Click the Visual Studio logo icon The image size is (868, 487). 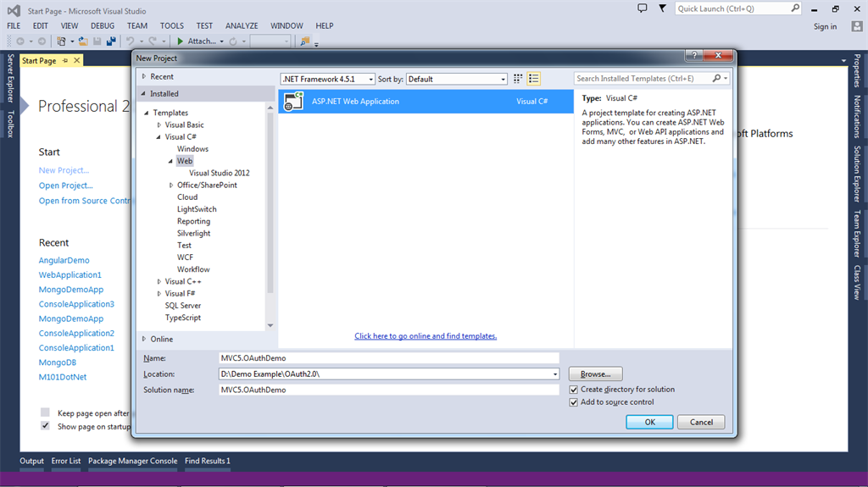(x=14, y=10)
